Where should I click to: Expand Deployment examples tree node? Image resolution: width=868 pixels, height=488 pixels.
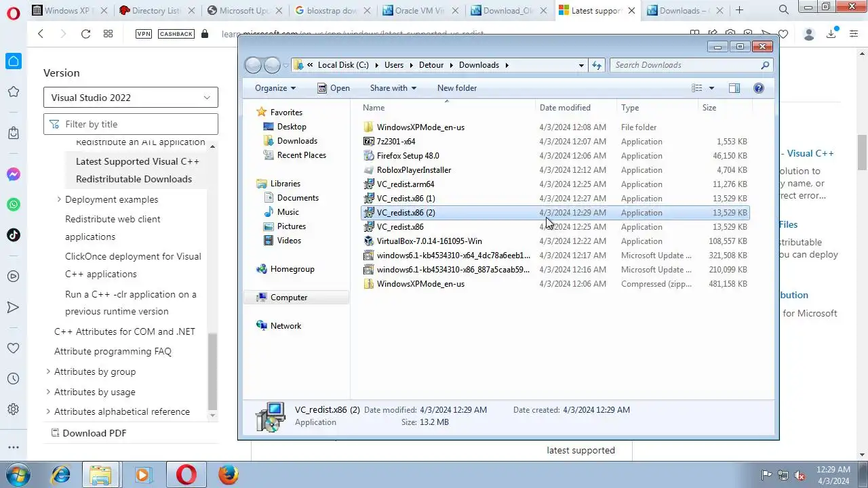59,199
